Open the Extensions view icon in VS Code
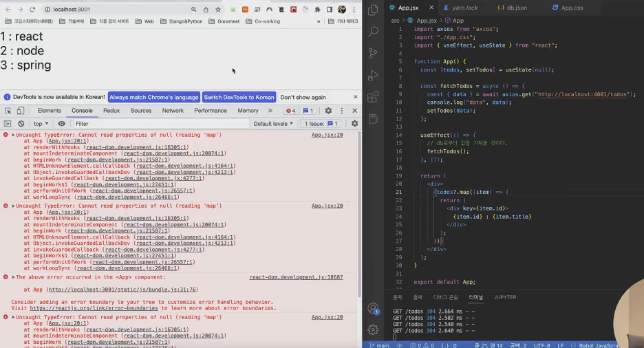The width and height of the screenshot is (644, 348). pyautogui.click(x=373, y=97)
